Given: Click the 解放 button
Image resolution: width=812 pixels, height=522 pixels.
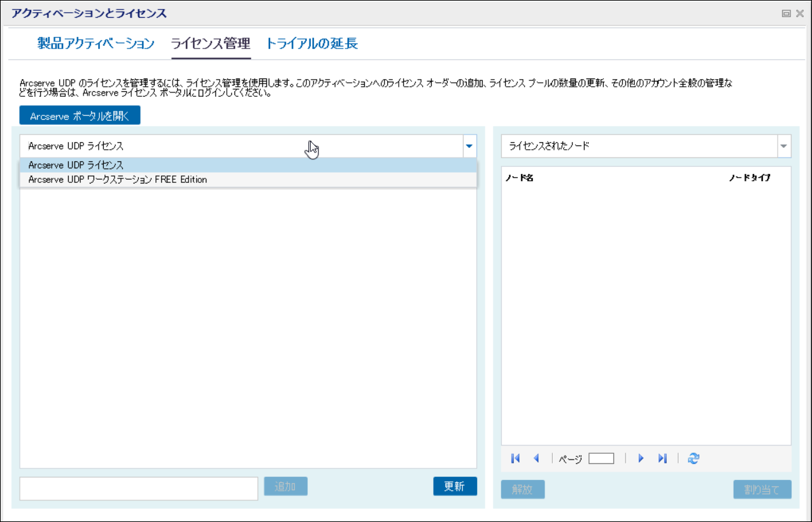Looking at the screenshot, I should 523,489.
